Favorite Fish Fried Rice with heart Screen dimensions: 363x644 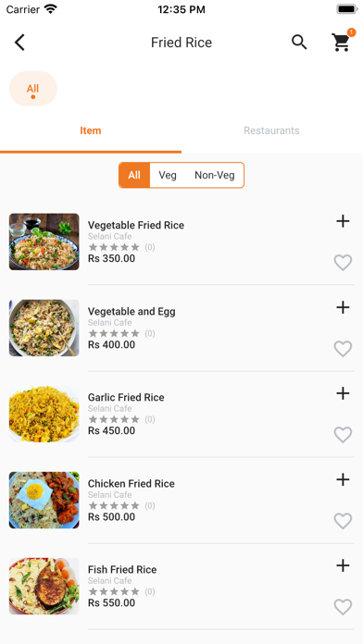click(x=343, y=607)
